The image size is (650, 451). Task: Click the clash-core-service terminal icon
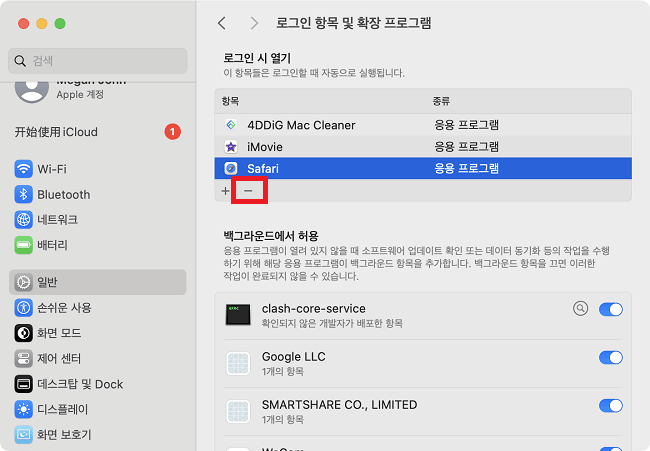238,315
